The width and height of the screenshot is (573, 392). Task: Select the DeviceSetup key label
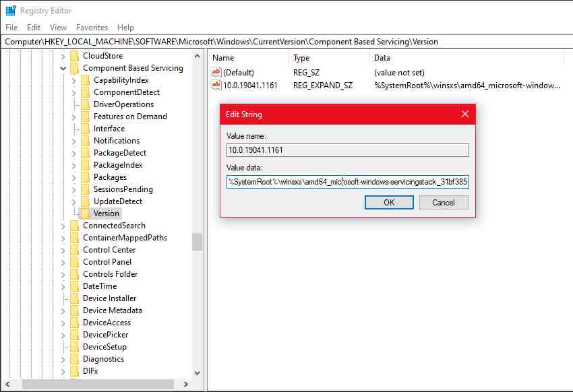pos(104,347)
